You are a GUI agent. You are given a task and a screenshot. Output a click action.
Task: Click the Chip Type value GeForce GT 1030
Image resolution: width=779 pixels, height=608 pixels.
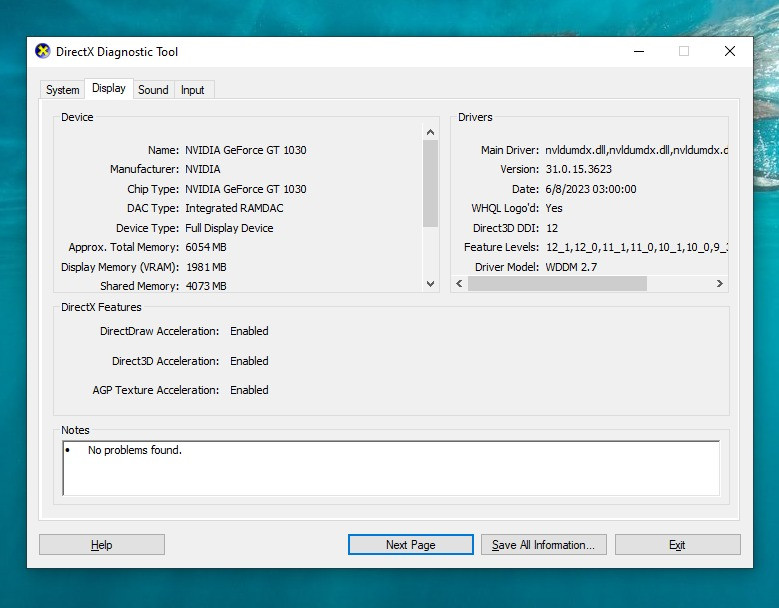246,189
